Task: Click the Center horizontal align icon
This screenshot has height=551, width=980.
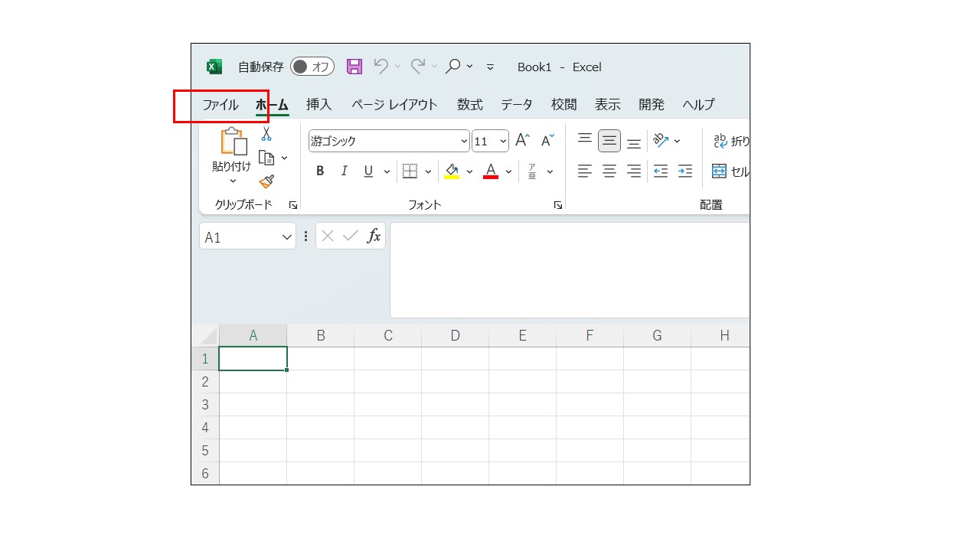Action: pos(609,171)
